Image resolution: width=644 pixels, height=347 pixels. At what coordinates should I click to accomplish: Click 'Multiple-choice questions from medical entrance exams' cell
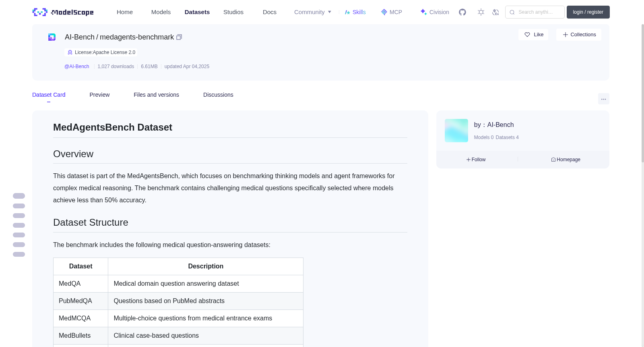point(206,318)
